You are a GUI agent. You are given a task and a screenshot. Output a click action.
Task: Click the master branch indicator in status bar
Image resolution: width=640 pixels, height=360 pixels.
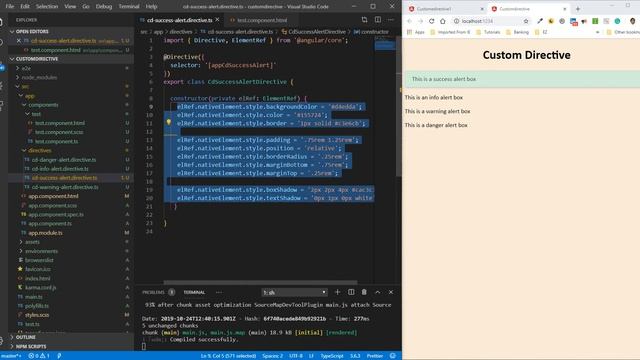11,356
